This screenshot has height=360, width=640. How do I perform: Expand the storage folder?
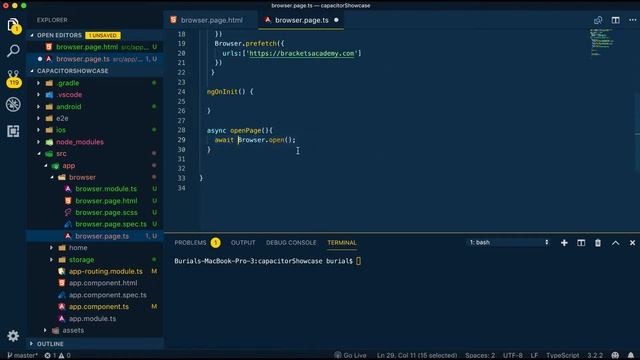click(x=81, y=260)
